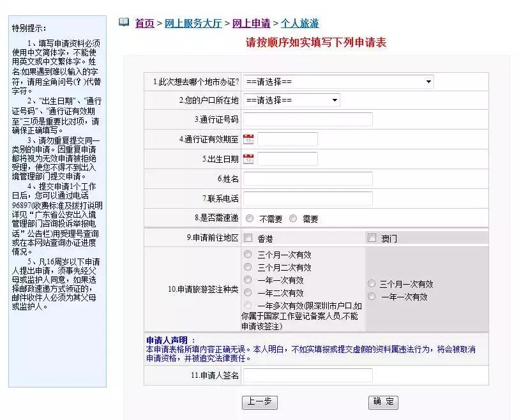
Task: Select 一年二次有效 endorsement option
Action: point(246,293)
